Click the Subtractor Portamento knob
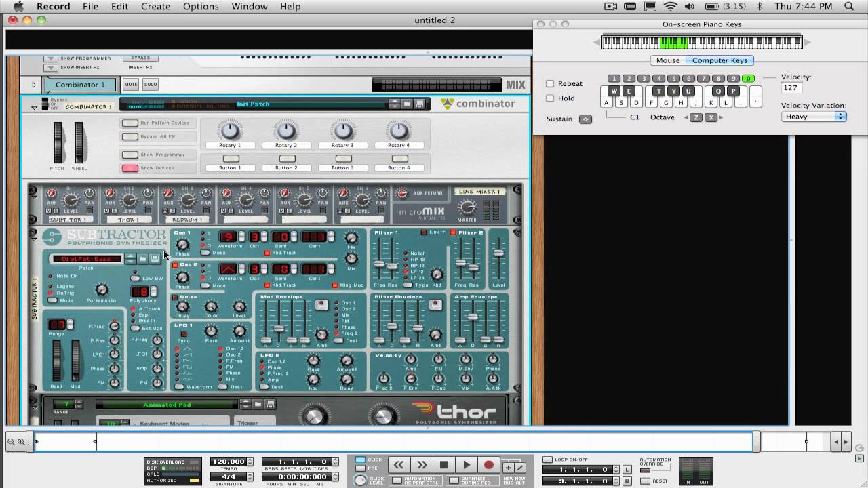 (100, 290)
